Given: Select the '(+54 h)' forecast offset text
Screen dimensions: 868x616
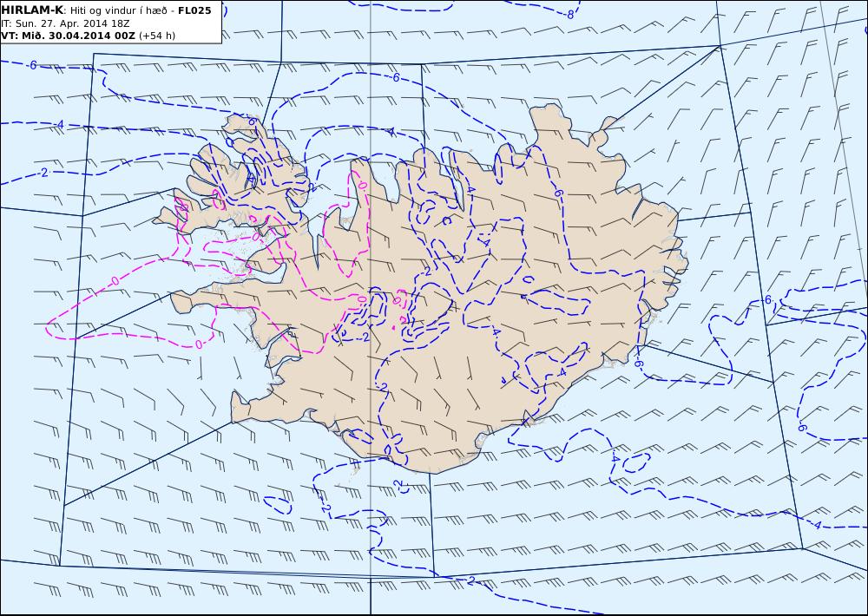Looking at the screenshot, I should [x=156, y=36].
